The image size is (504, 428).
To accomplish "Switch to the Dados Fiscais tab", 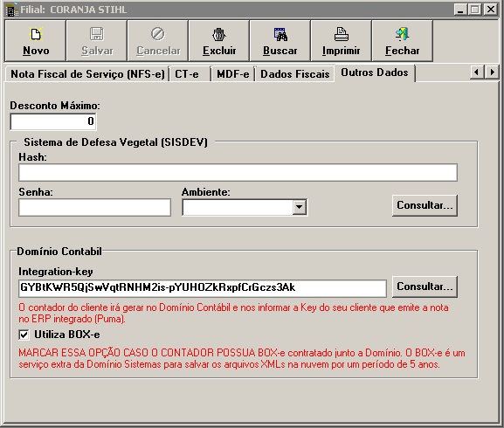I will coord(294,74).
